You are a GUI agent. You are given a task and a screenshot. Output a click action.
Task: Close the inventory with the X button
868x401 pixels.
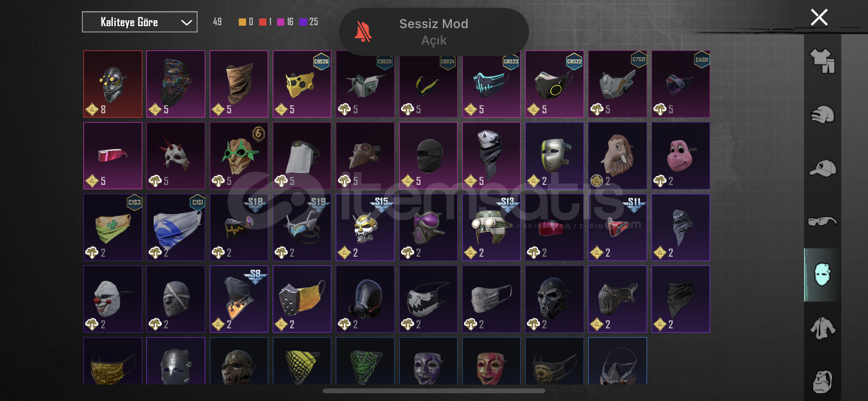pos(819,17)
